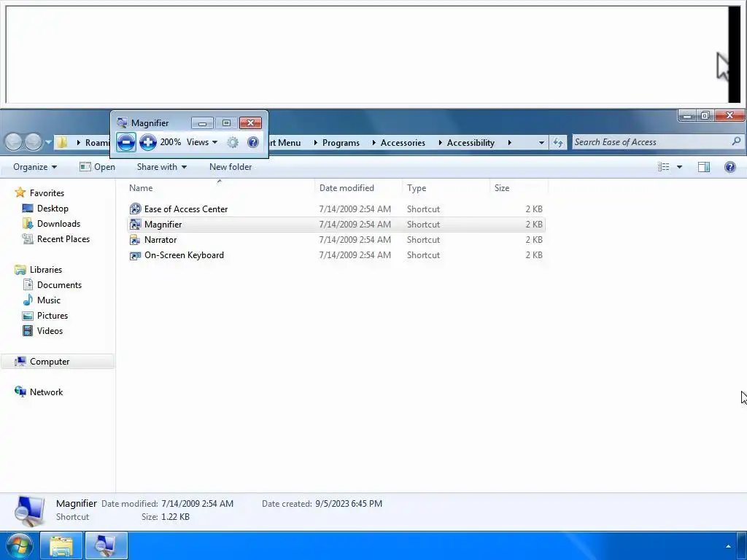Open Documents library in the navigation pane
Viewport: 747px width, 560px height.
(59, 285)
